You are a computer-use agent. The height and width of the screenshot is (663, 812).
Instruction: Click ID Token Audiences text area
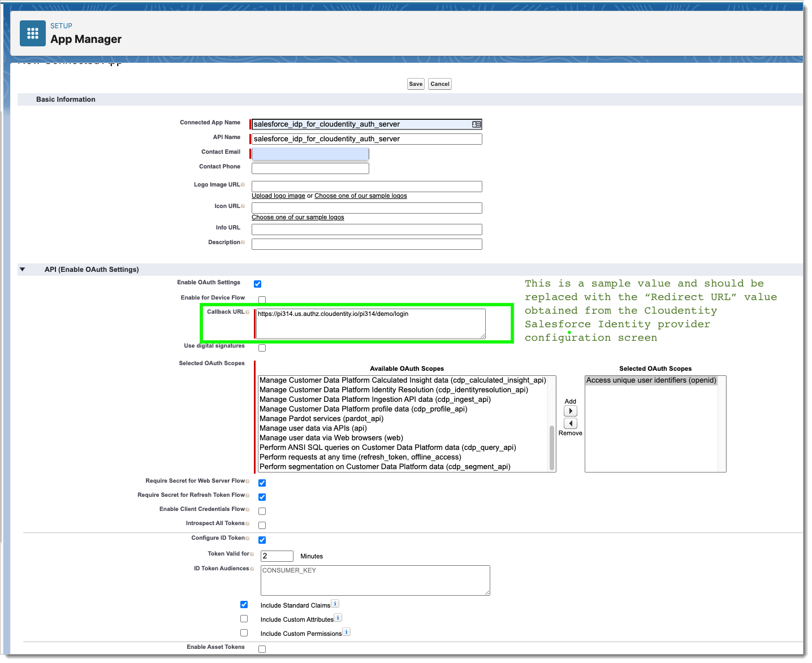375,580
